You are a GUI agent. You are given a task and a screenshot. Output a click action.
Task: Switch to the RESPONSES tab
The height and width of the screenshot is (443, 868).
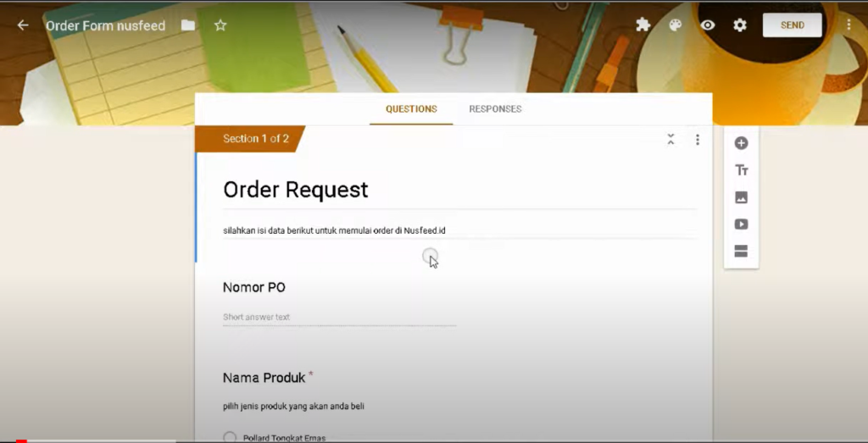tap(495, 109)
